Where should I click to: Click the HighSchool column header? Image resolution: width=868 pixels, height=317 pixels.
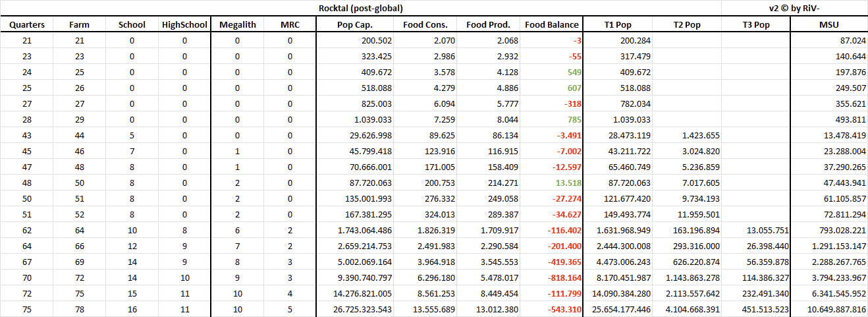[184, 25]
